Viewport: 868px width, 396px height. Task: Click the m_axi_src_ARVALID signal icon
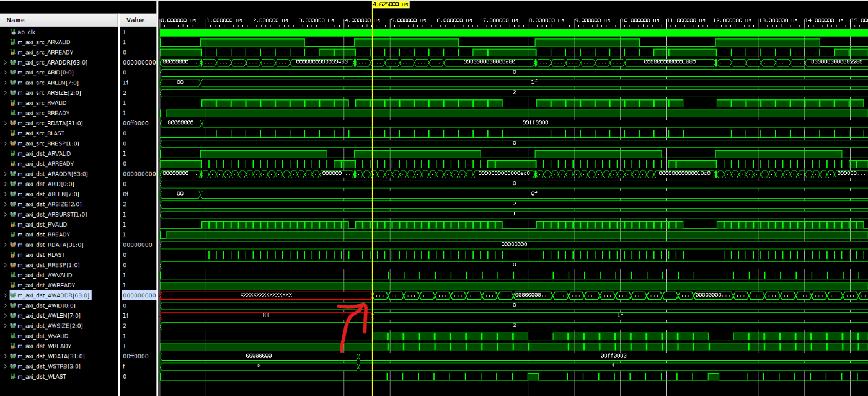(13, 42)
